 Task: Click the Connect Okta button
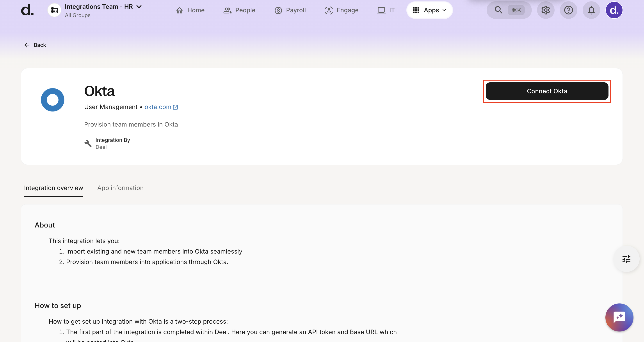[x=547, y=91]
